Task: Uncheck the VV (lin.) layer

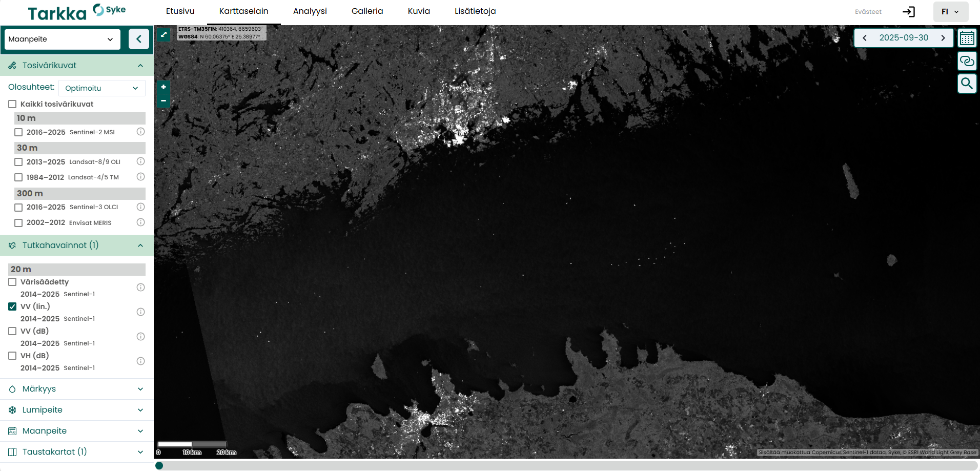Action: click(13, 306)
